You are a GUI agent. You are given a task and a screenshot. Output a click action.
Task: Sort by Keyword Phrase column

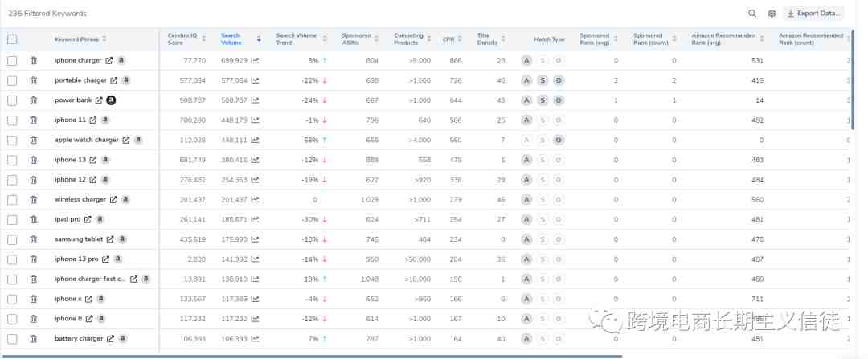104,39
